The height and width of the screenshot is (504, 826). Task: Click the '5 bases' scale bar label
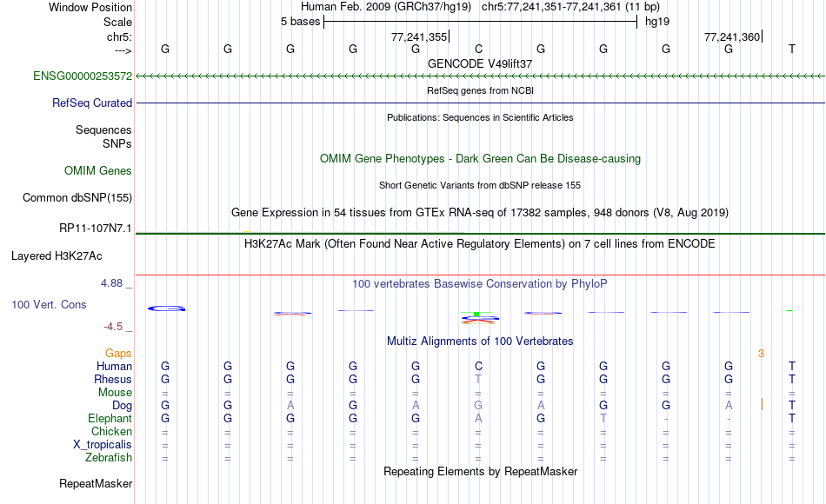(x=300, y=22)
